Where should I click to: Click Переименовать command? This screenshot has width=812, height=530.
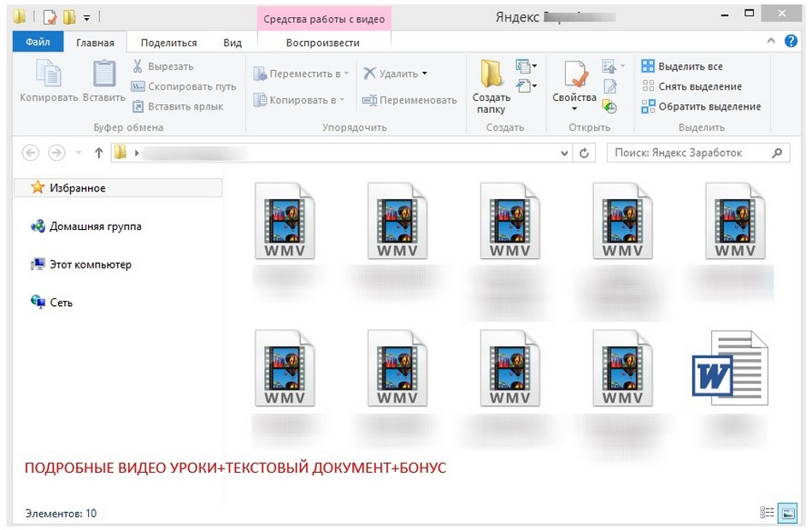tap(409, 100)
